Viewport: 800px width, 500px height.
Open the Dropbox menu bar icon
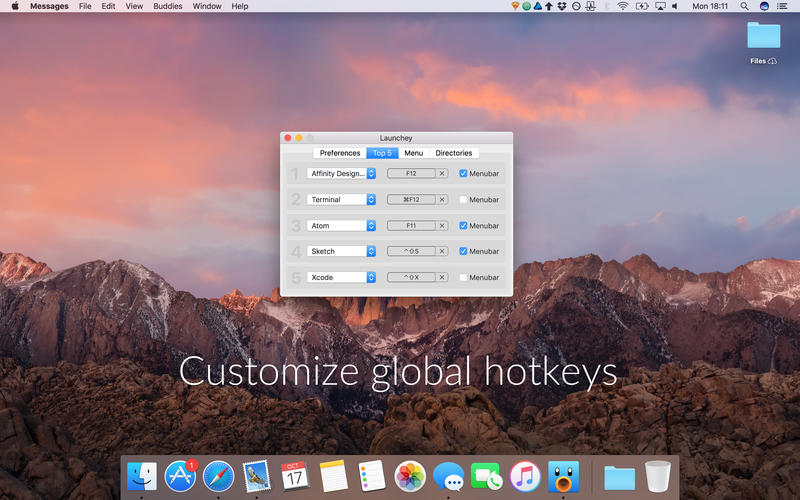(562, 6)
